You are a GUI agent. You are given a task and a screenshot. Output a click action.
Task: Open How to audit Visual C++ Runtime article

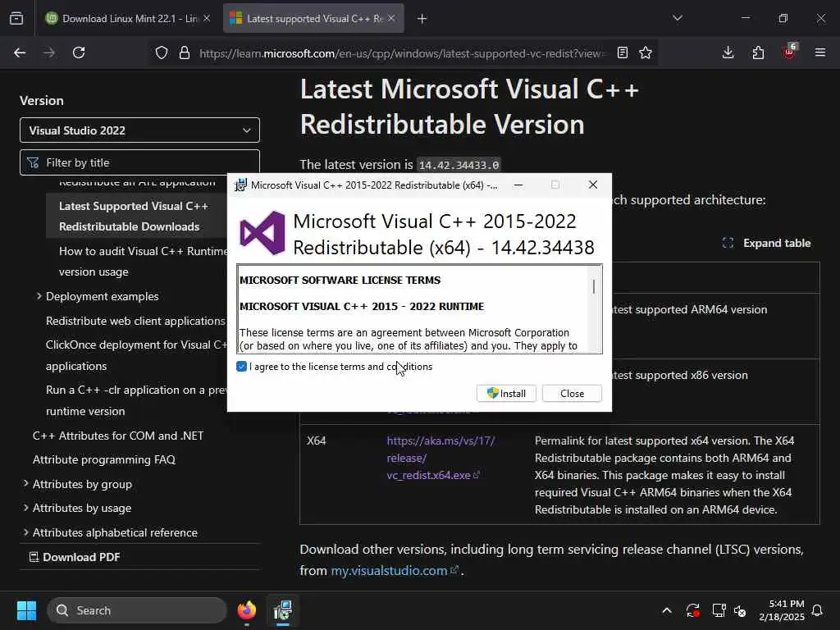143,262
